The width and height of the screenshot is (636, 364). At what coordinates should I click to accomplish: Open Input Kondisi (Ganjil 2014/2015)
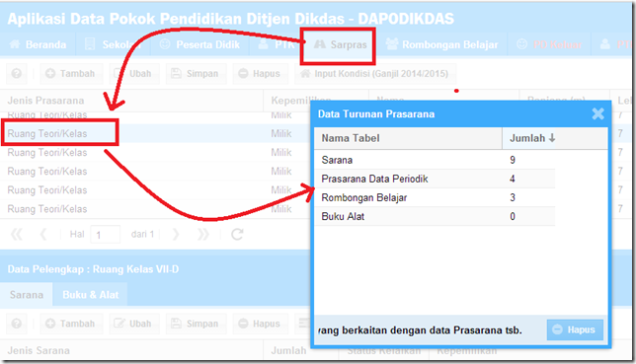click(375, 73)
